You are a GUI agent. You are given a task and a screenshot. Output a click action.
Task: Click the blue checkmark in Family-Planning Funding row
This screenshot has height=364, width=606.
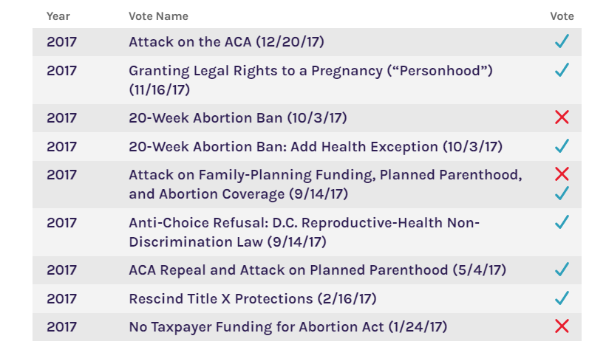(x=562, y=193)
